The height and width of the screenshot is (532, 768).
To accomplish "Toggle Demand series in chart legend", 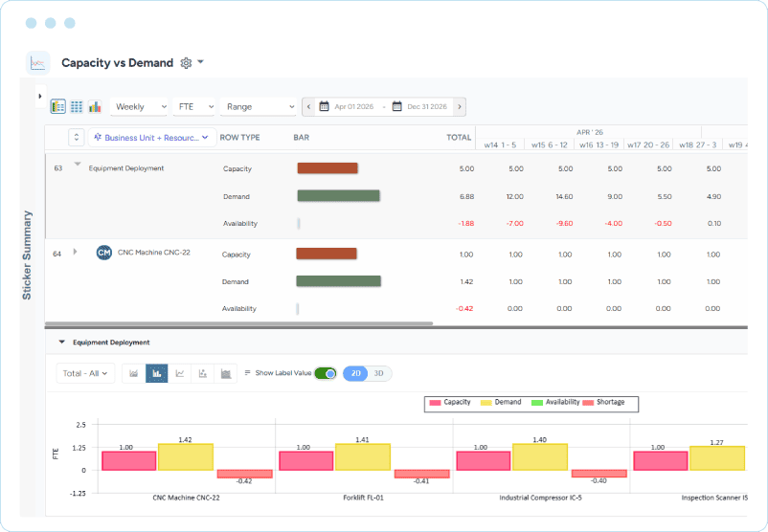I will tap(501, 402).
